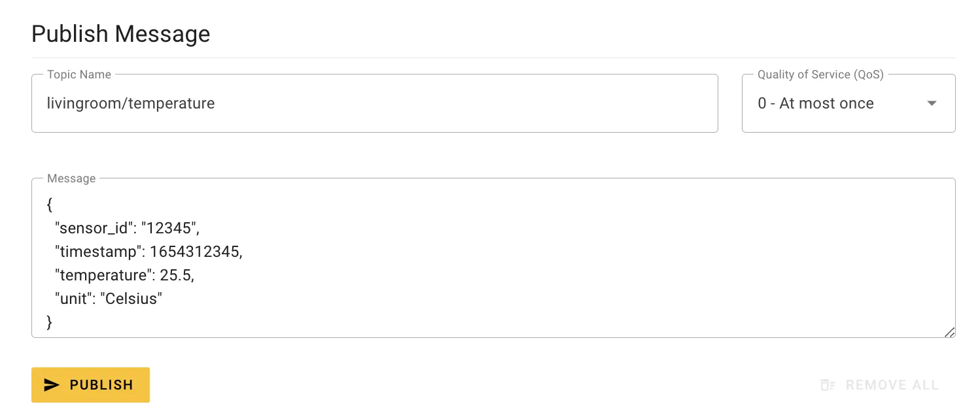Expand the QoS dropdown caret arrow

[932, 103]
